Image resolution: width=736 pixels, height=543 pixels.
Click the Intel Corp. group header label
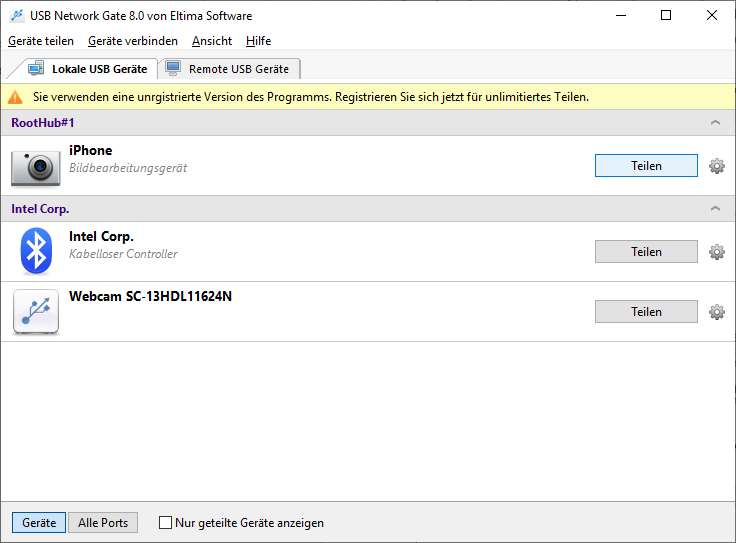pos(40,209)
